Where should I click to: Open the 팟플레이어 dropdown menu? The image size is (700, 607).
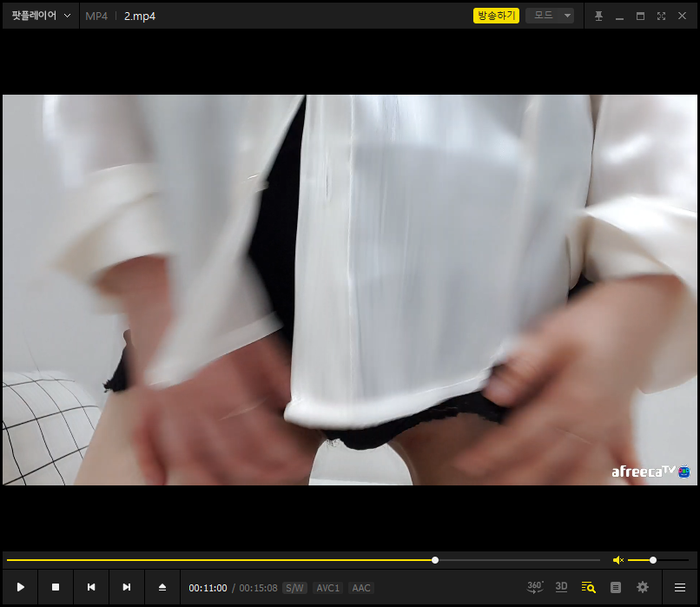(x=41, y=16)
